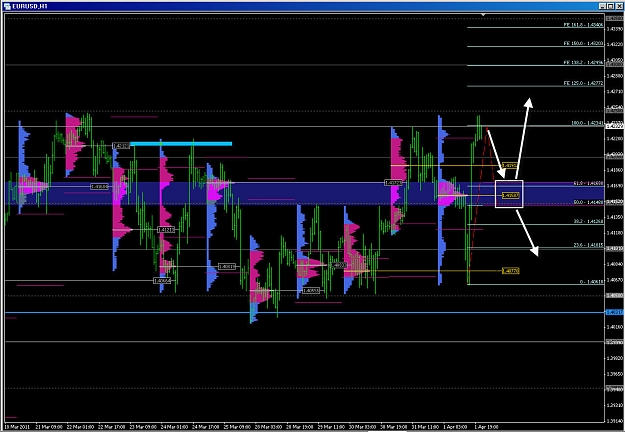Click 22 Mar 01:00 on time axis

(80, 427)
